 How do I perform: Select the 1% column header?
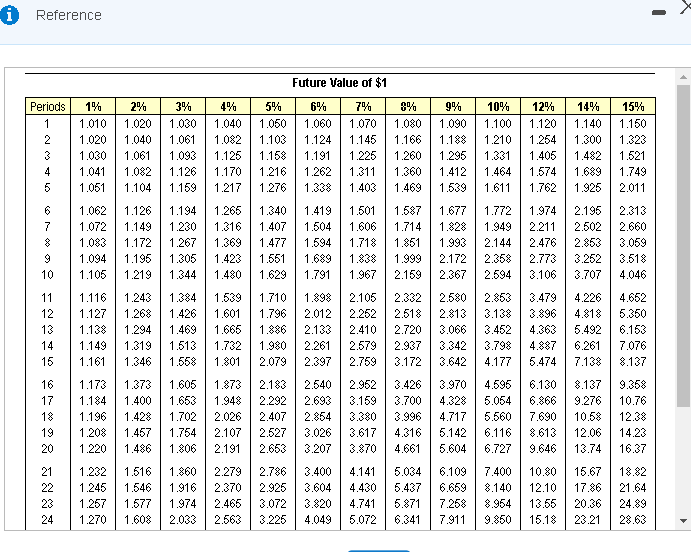pos(93,107)
